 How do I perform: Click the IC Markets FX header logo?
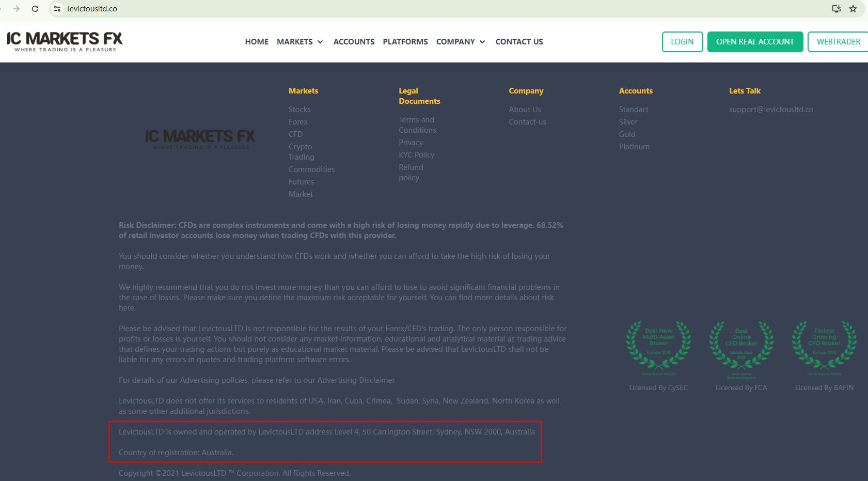coord(65,41)
